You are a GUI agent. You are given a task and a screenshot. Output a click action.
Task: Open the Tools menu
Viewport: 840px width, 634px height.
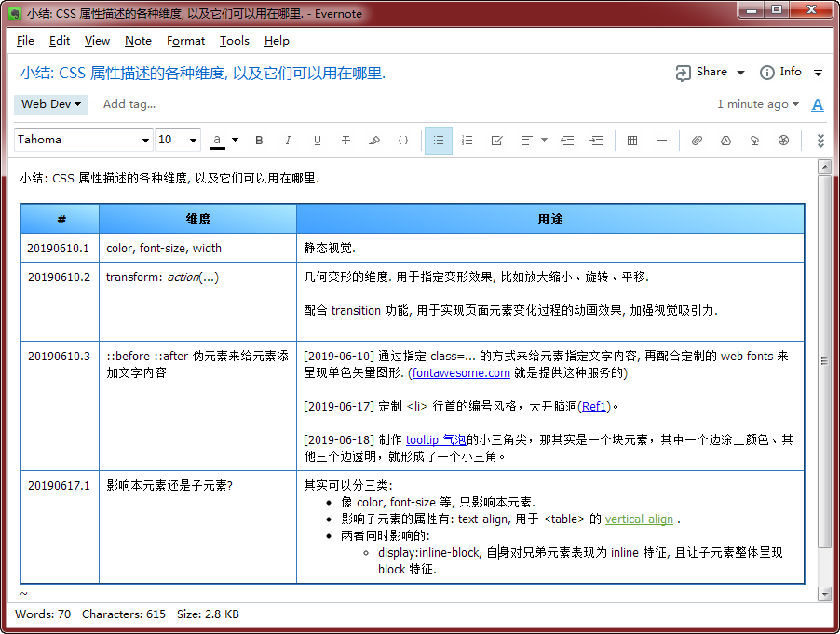coord(234,41)
